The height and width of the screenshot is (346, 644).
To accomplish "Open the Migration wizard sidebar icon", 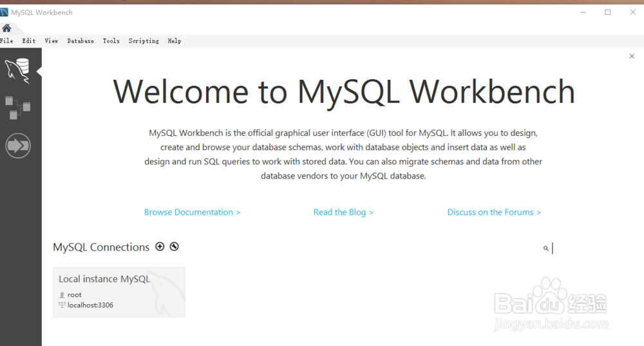I will point(17,146).
